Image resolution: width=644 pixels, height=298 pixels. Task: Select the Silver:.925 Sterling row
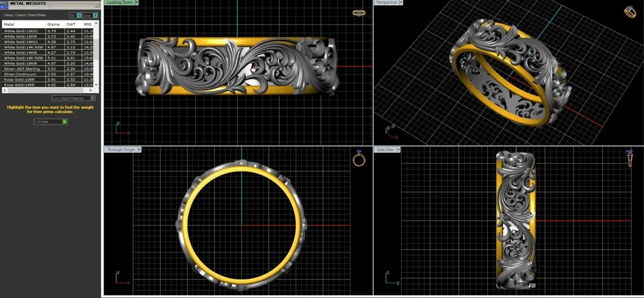pos(48,69)
